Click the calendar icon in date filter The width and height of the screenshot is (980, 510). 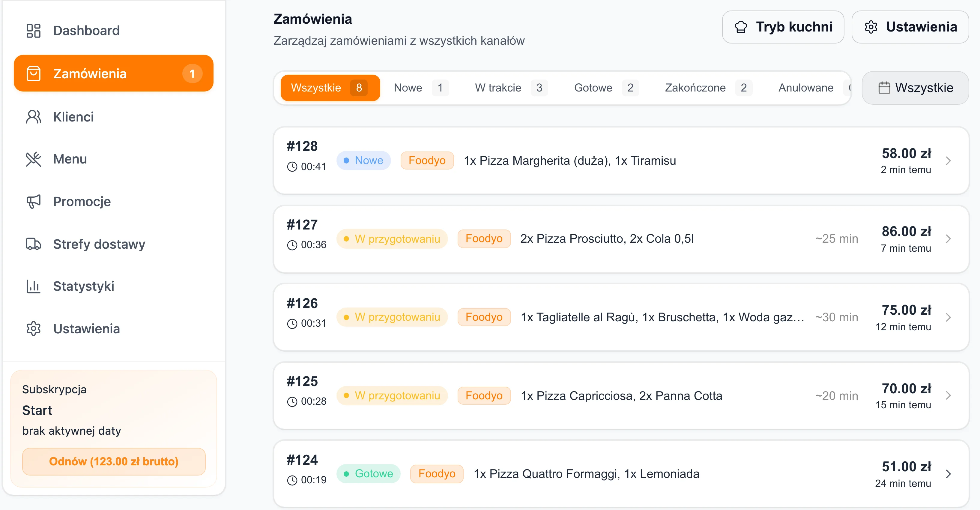point(884,88)
